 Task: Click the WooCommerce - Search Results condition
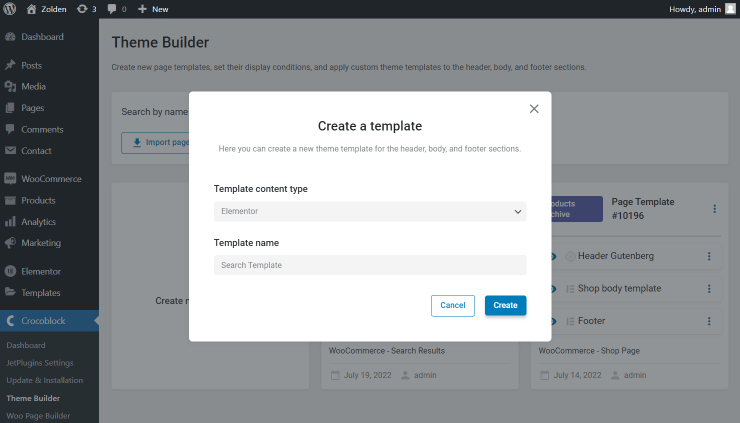pyautogui.click(x=387, y=351)
